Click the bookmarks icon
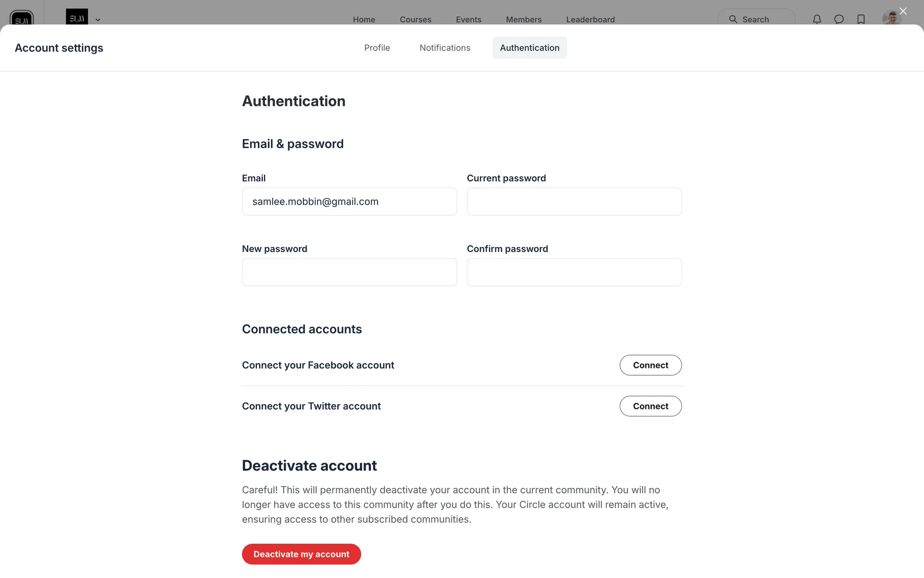Viewport: 924px width, 578px height. pyautogui.click(x=861, y=19)
